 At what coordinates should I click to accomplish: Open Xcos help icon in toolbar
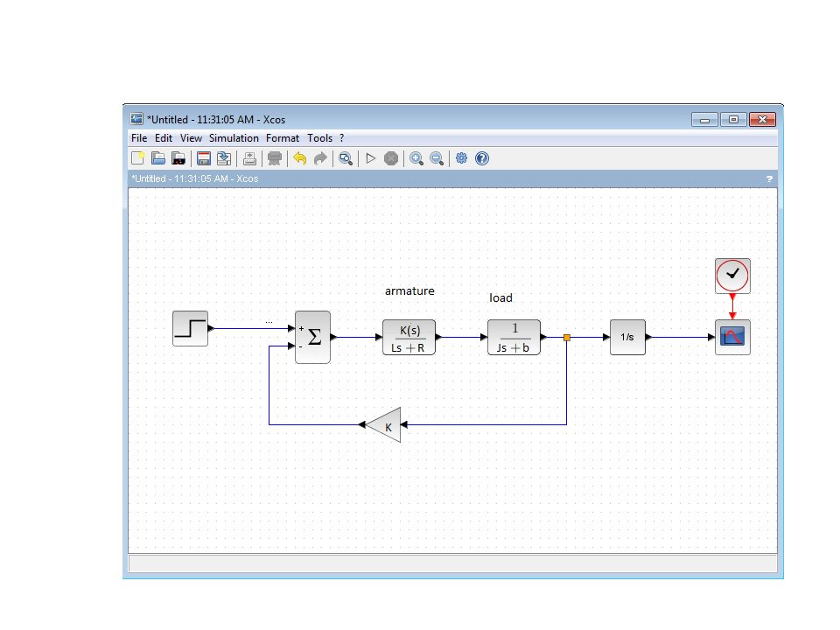(482, 158)
